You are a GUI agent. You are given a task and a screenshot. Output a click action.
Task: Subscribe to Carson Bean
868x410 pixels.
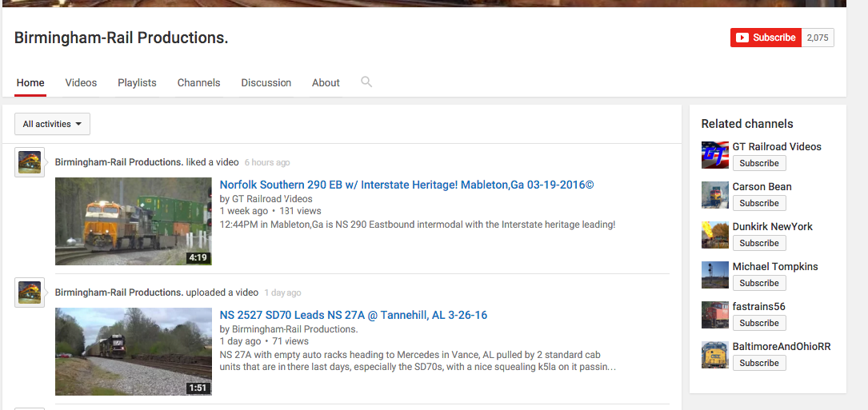tap(759, 203)
